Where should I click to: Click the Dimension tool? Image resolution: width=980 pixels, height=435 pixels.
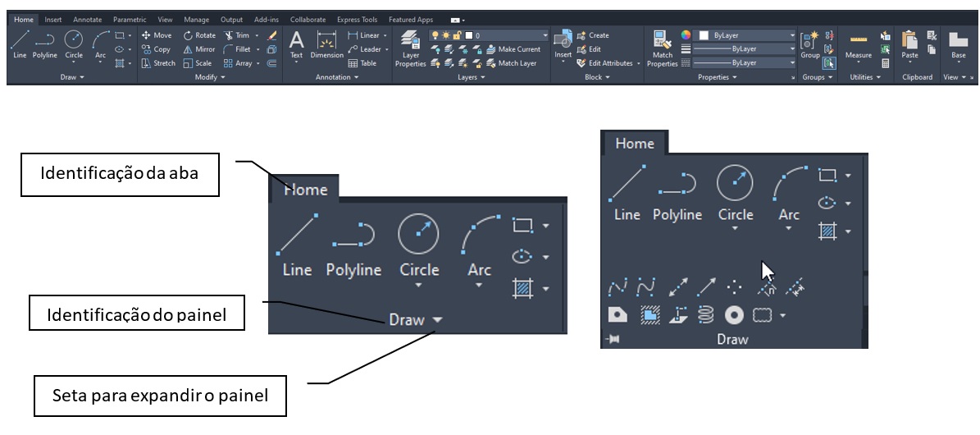(327, 44)
